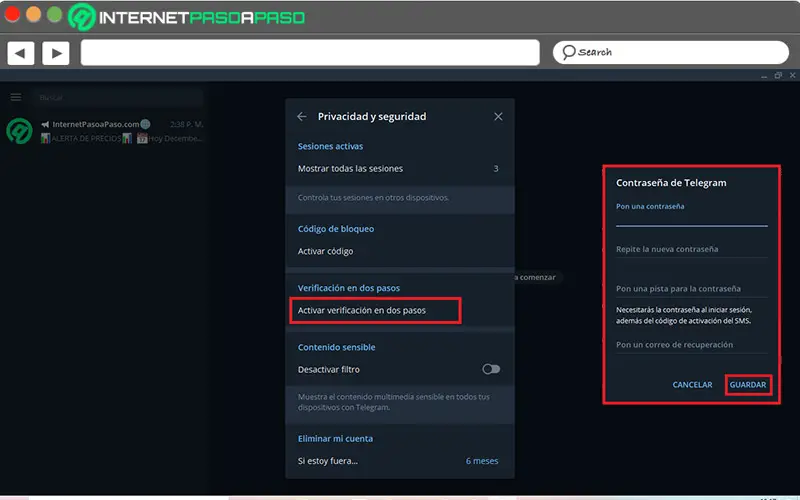Open the InternetPasoaPaso.com chat
The width and height of the screenshot is (800, 500).
click(x=105, y=131)
